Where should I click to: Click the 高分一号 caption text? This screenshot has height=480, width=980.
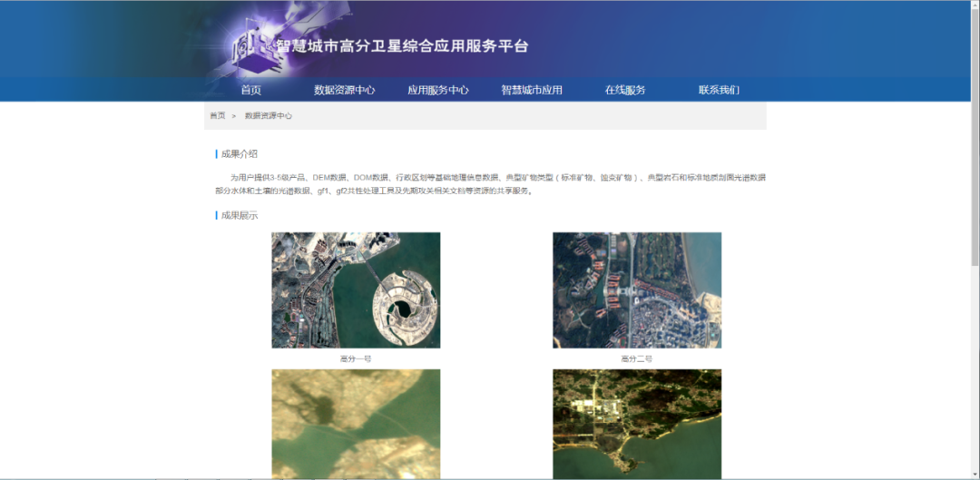click(x=356, y=359)
